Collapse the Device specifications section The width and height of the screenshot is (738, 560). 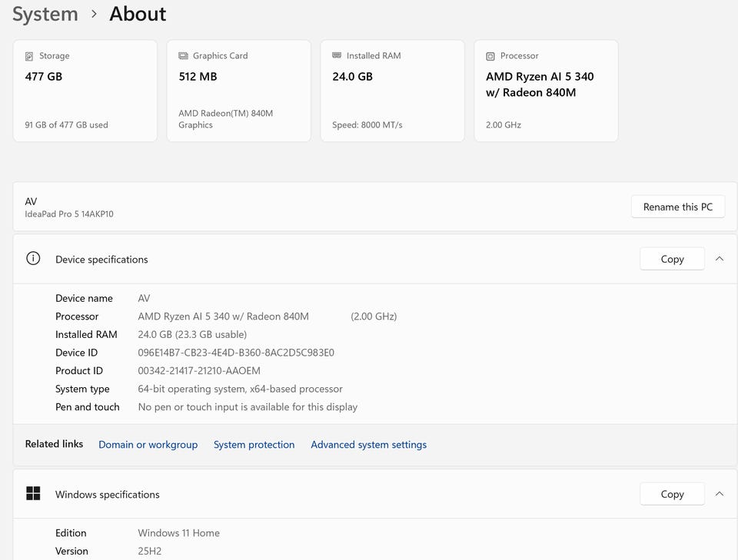720,259
